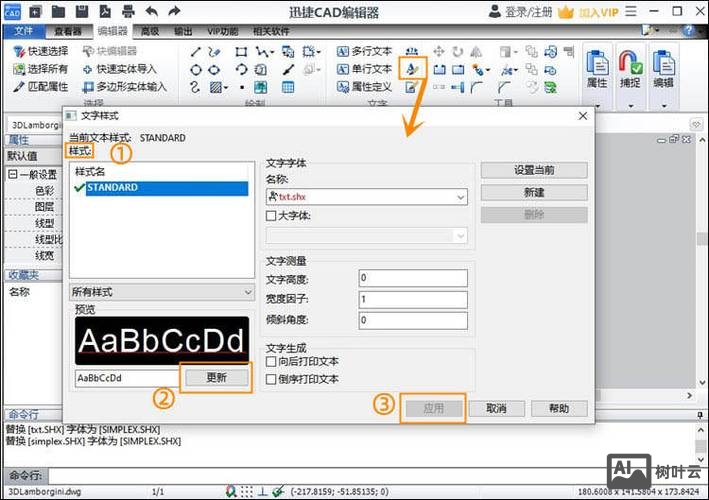Click the Quick Select (快速选择) tool
The height and width of the screenshot is (500, 709).
[41, 51]
